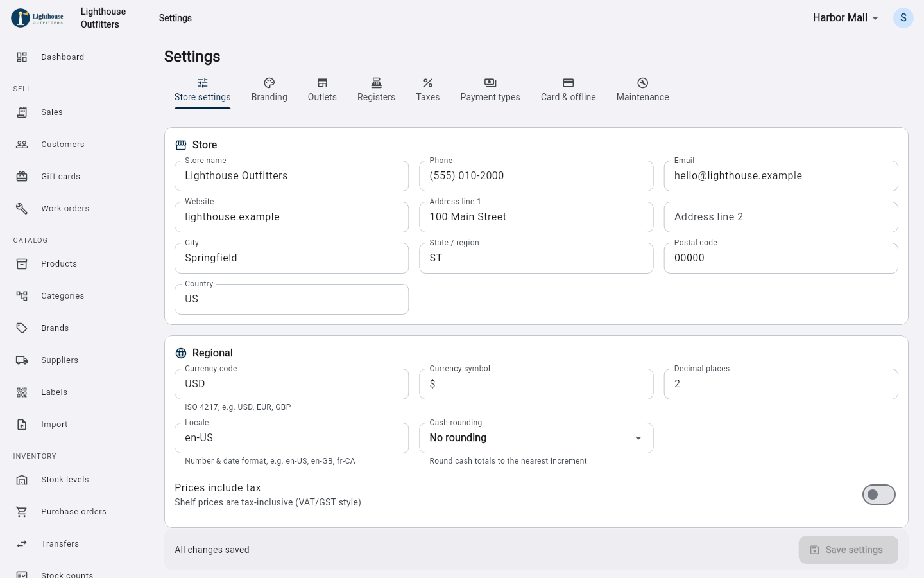Viewport: 924px width, 578px height.
Task: Open Customers page from sidebar
Action: tap(77, 144)
